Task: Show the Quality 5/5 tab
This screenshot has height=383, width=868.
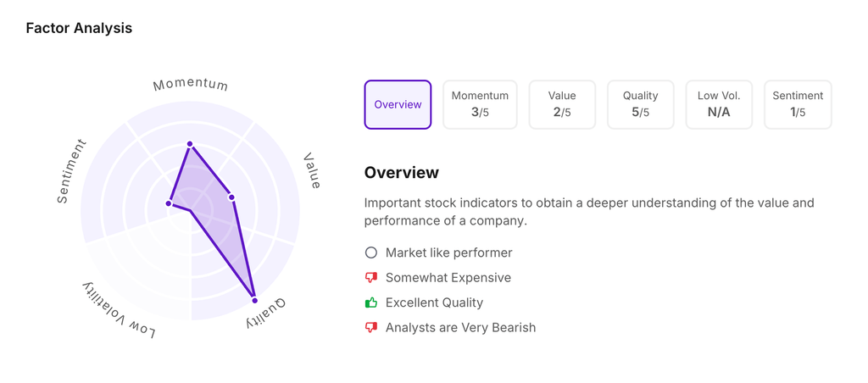Action: 640,105
